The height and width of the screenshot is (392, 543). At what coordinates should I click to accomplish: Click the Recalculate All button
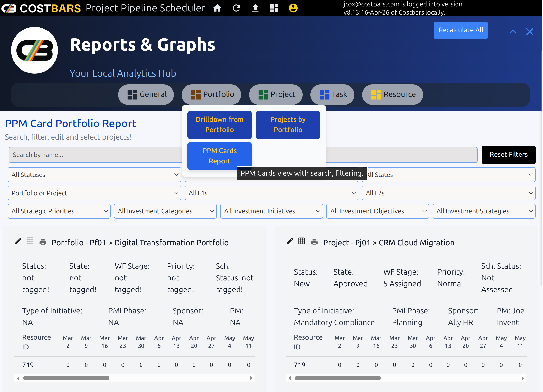point(461,30)
